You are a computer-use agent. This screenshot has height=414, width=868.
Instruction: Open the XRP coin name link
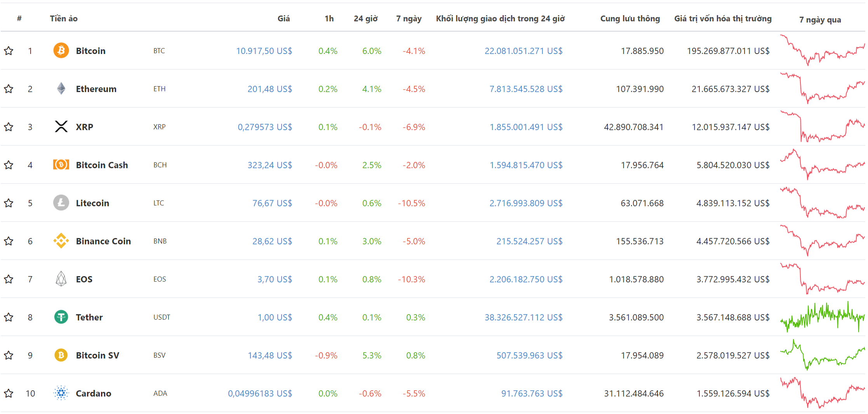click(x=84, y=127)
